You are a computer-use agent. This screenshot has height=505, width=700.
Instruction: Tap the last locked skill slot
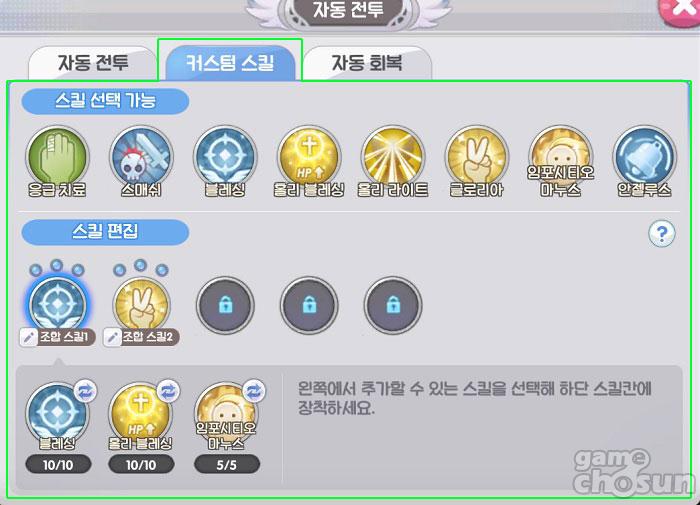click(393, 305)
